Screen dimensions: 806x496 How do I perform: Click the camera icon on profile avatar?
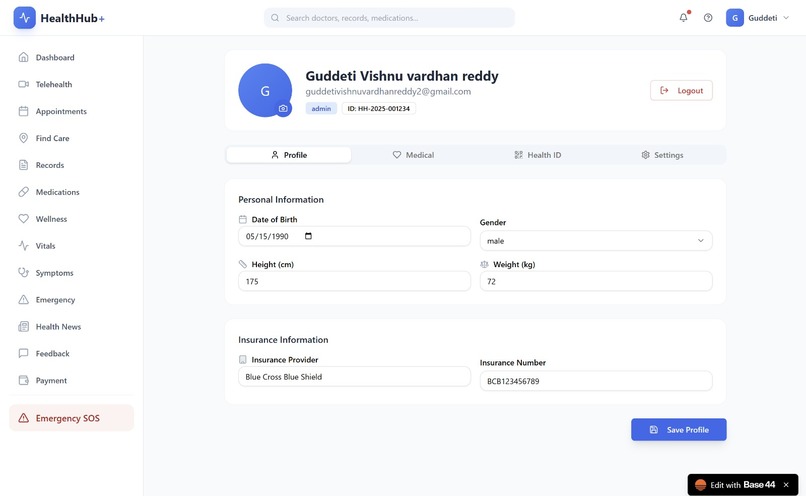click(283, 108)
